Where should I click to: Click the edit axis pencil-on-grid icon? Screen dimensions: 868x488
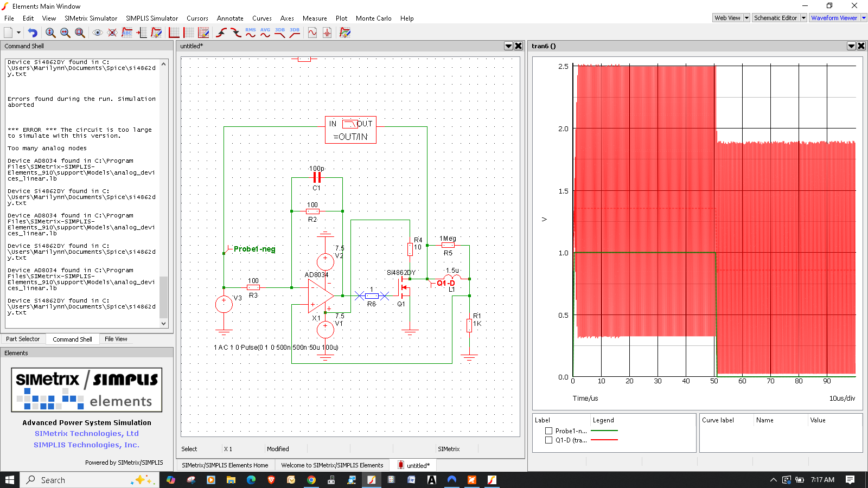pos(203,33)
